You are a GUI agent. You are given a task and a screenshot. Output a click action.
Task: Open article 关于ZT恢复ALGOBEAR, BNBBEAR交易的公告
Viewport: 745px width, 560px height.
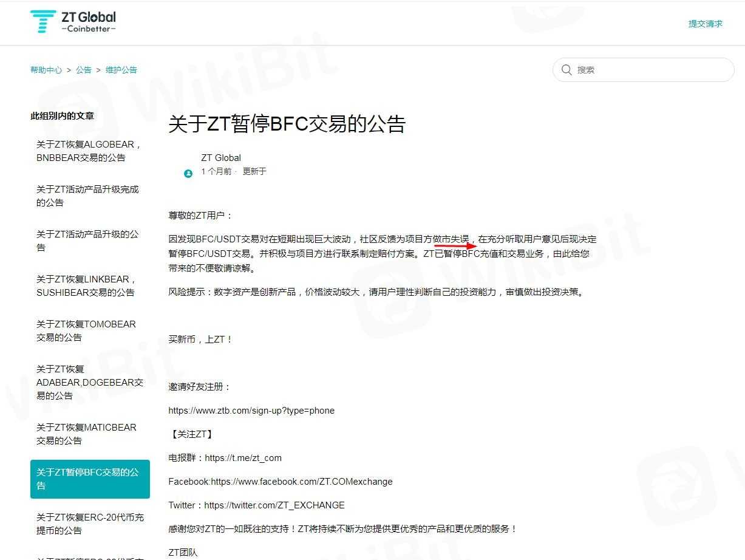click(89, 151)
